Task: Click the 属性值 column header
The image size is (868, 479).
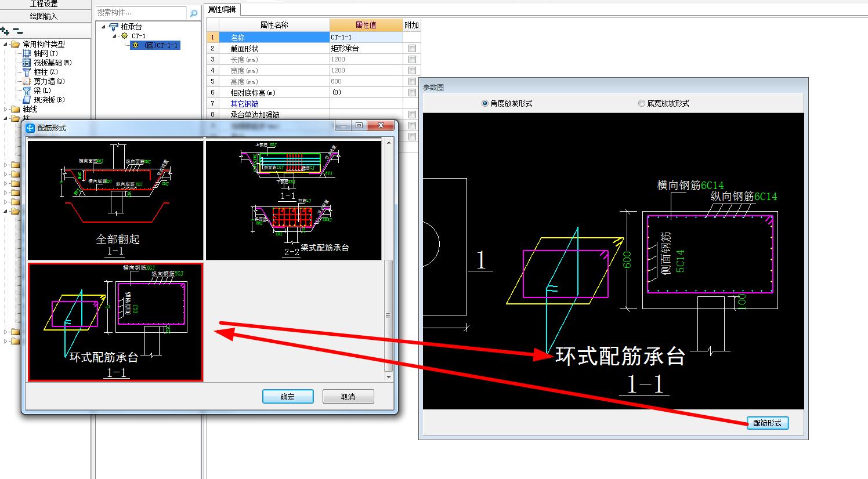Action: point(366,25)
